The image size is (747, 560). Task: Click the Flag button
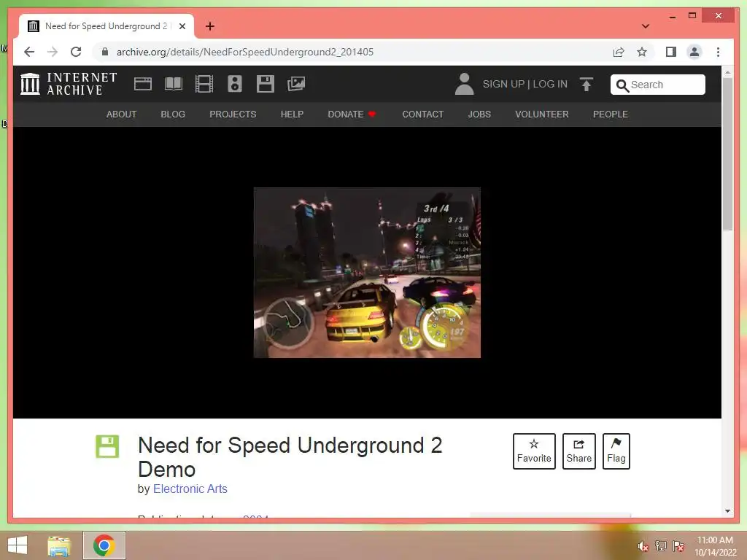click(x=616, y=451)
